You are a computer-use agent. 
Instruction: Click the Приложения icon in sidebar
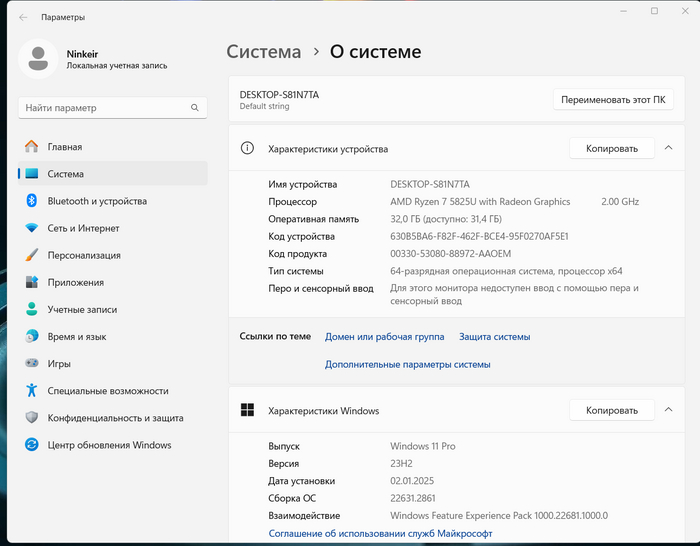[x=32, y=282]
